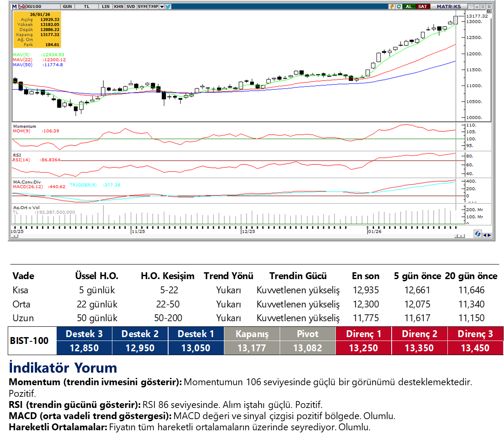This screenshot has height=438, width=504.
Task: Select the SYM toolbar item
Action: coord(142,6)
